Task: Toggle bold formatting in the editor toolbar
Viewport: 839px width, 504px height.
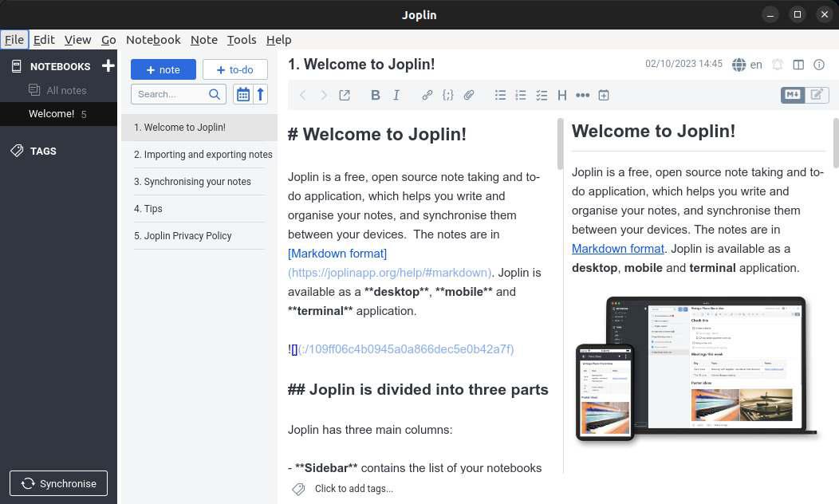Action: click(375, 95)
